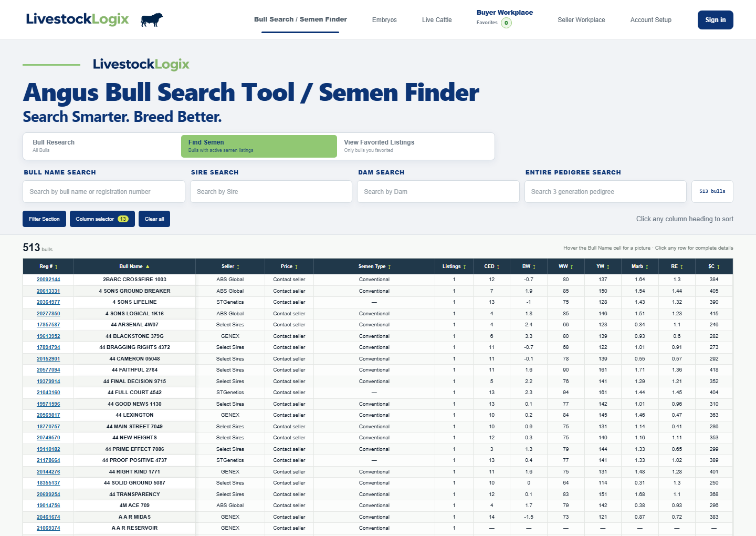Image resolution: width=756 pixels, height=536 pixels.
Task: Open registration link 21043160
Action: coord(48,393)
